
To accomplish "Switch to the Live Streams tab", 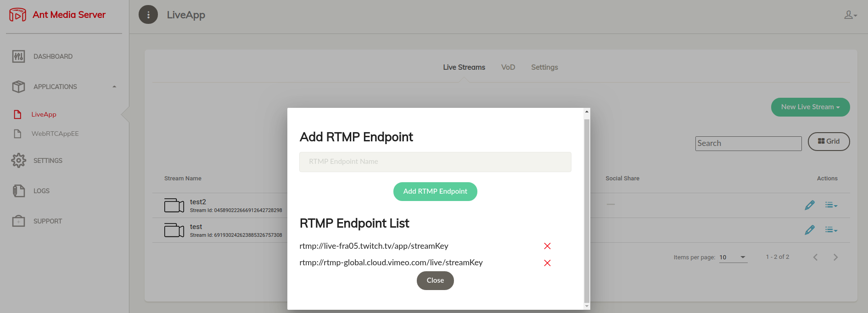I will pyautogui.click(x=464, y=67).
